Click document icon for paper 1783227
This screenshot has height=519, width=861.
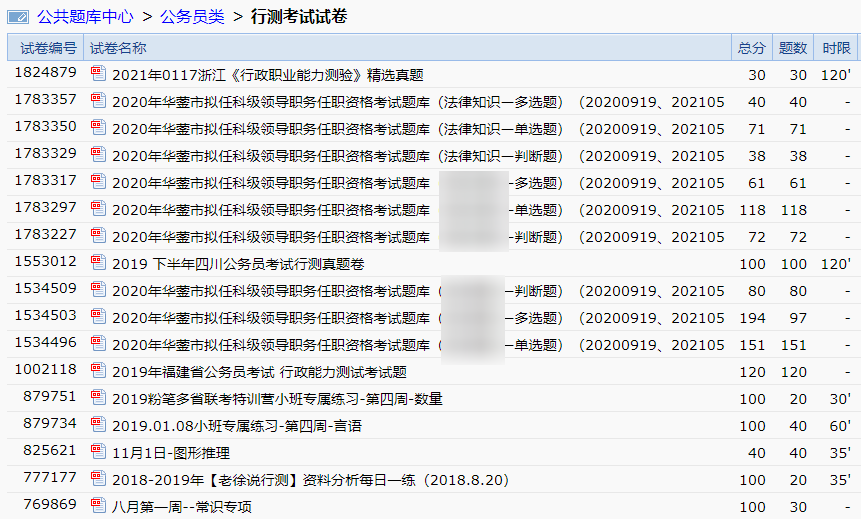pyautogui.click(x=98, y=235)
